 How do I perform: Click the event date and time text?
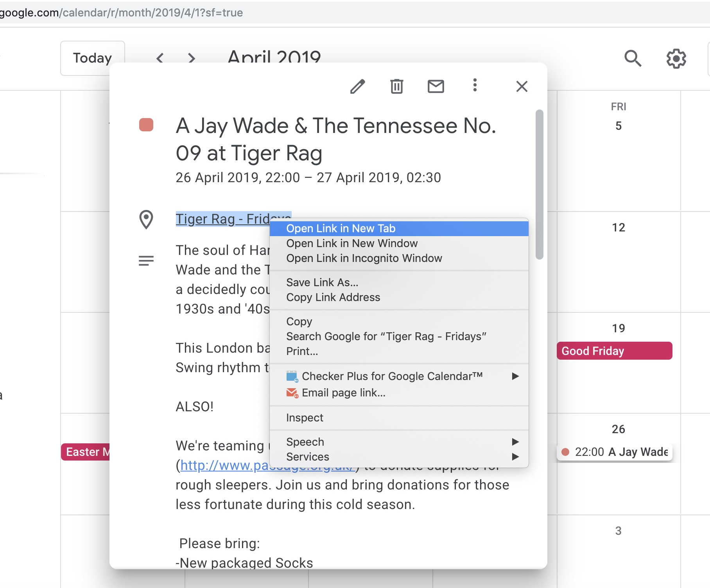click(x=308, y=177)
